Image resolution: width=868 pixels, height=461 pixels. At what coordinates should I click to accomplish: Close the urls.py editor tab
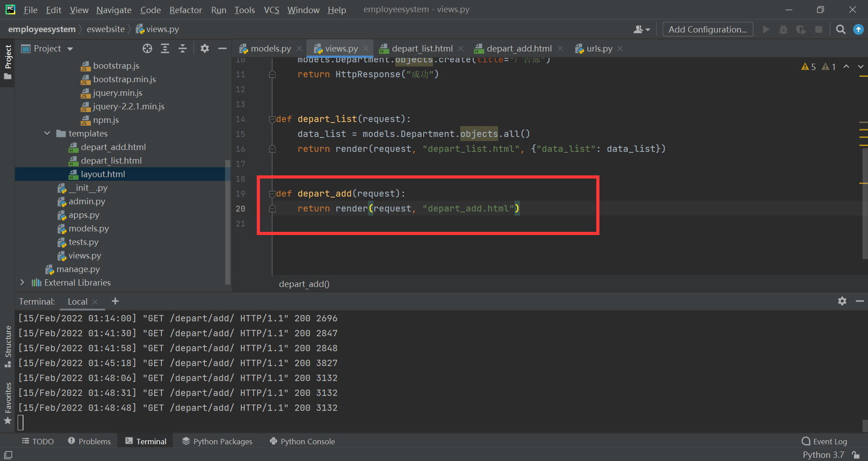coord(620,48)
